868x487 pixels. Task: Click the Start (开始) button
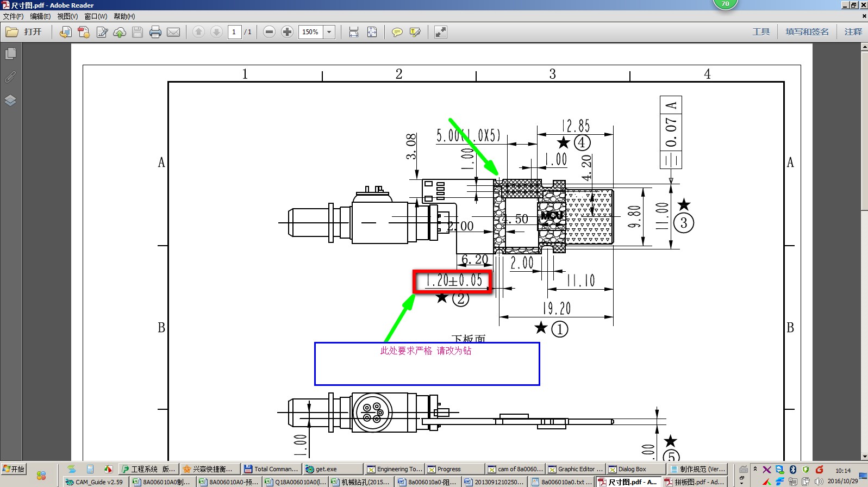[14, 469]
